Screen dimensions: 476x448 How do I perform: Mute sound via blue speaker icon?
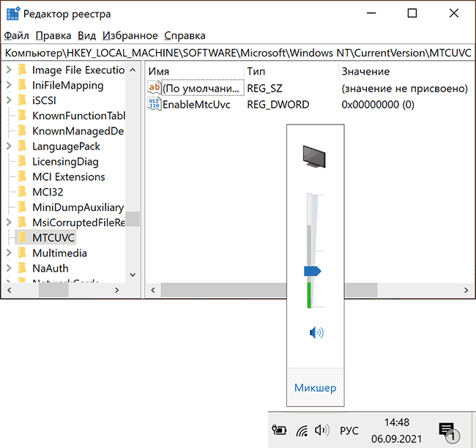[x=316, y=332]
